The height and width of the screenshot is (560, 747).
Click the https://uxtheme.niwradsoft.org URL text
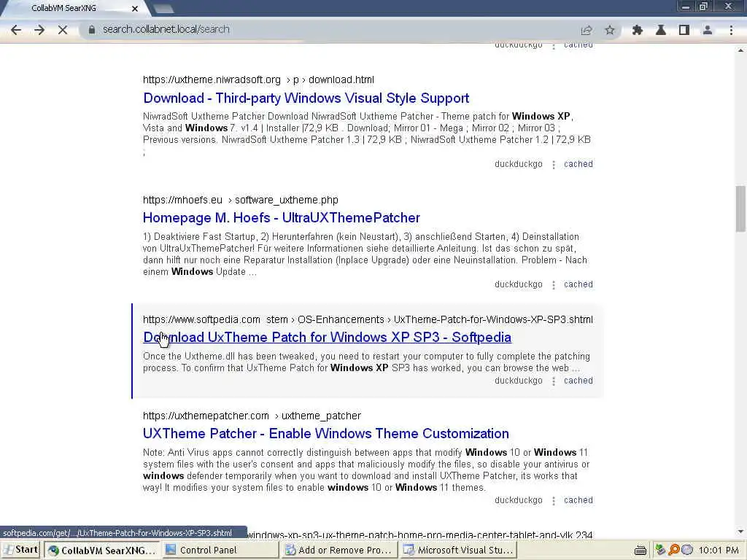(x=212, y=79)
